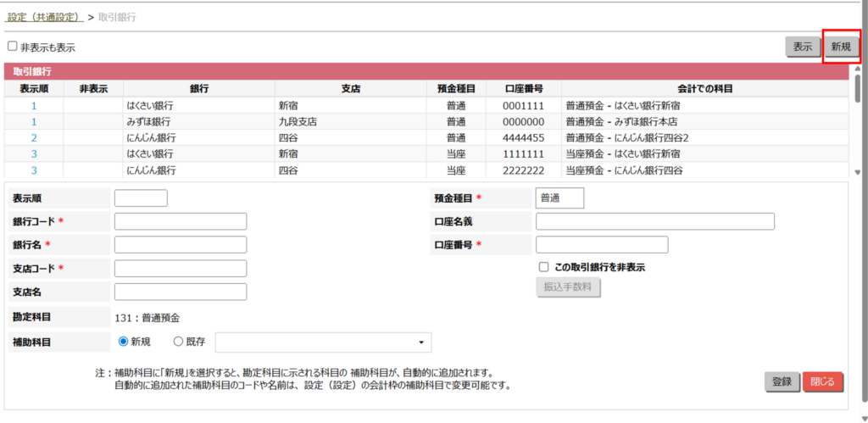Click the 表示 button
Viewport: 868px width, 423px height.
(802, 47)
